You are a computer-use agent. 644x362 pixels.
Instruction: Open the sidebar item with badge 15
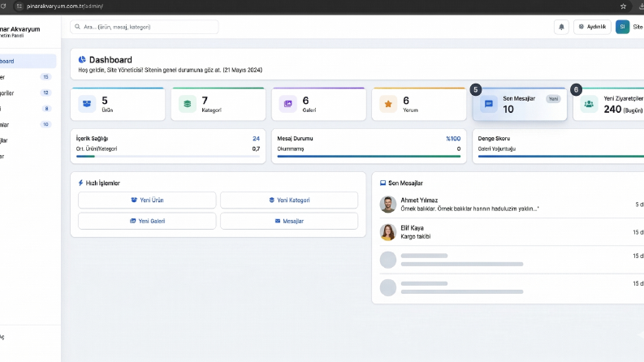[x=27, y=77]
